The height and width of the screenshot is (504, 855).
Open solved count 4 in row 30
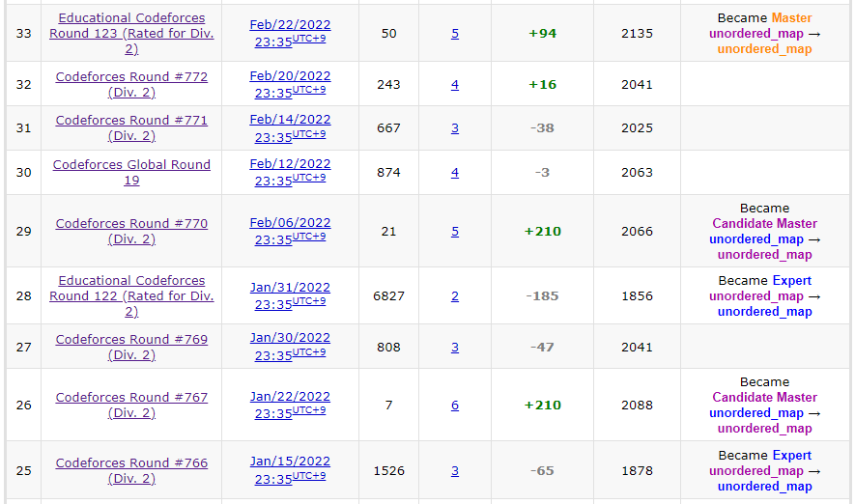click(455, 172)
